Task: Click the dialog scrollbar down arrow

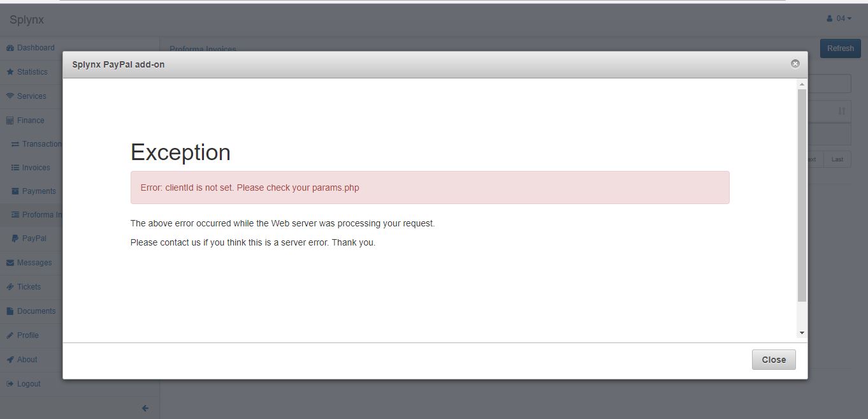Action: (802, 333)
